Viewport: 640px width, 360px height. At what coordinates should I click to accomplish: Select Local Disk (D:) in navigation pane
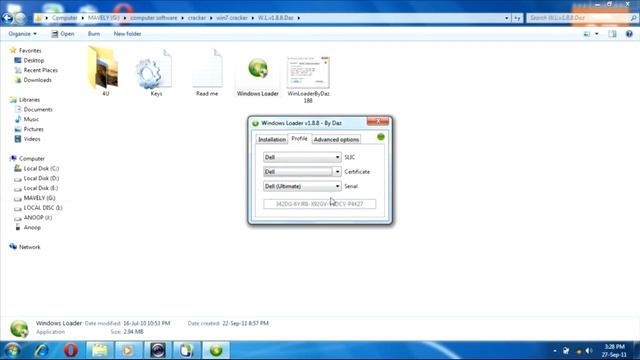pos(41,178)
